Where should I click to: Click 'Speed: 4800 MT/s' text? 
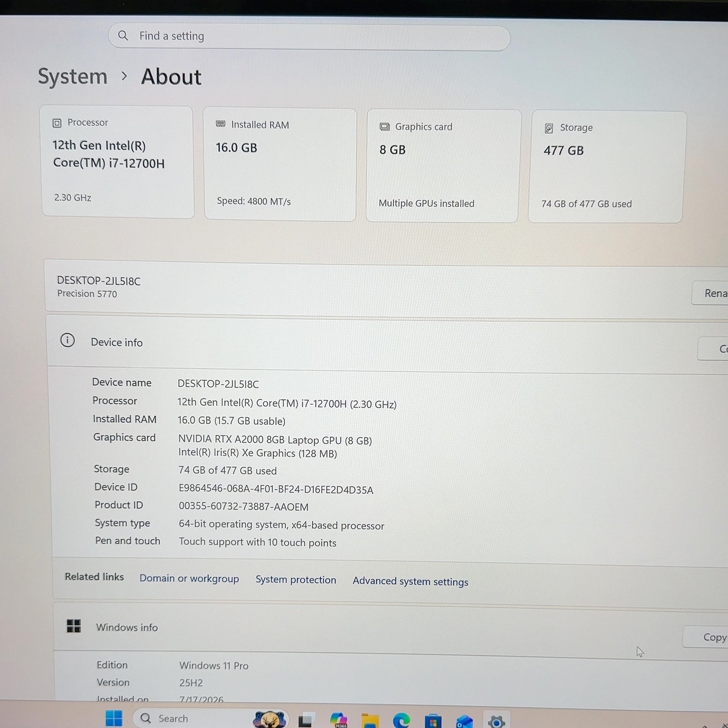(x=254, y=201)
